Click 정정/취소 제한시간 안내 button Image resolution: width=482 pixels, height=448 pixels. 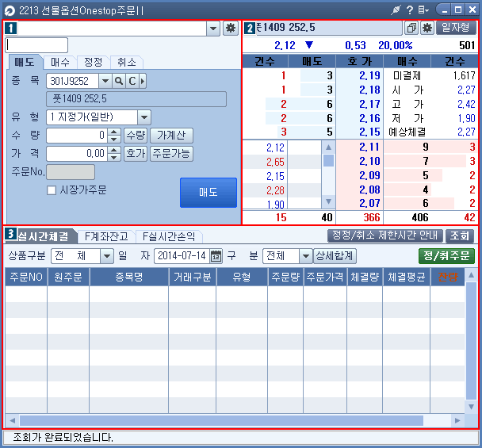pyautogui.click(x=384, y=235)
